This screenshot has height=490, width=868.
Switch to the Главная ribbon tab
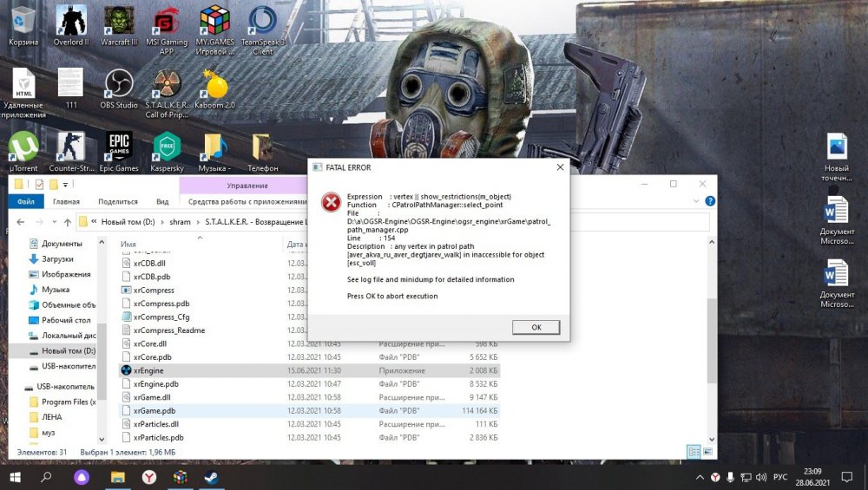pos(66,201)
